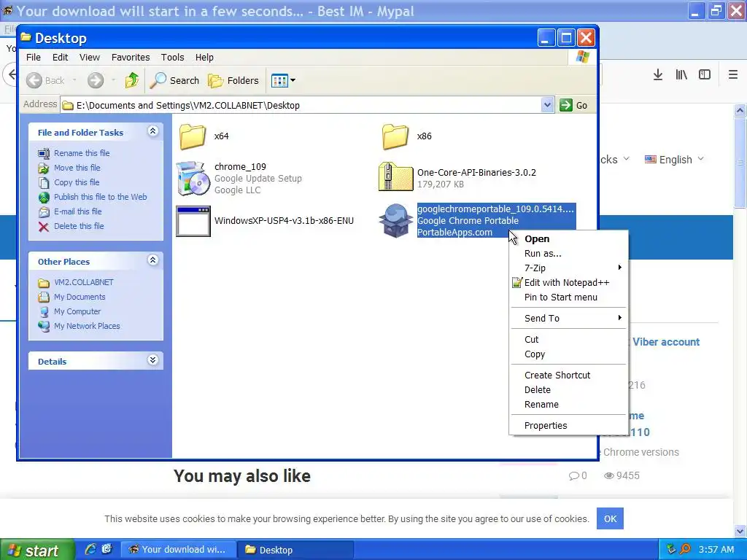Viewport: 747px width, 560px height.
Task: Expand the Send To submenu
Action: (x=569, y=318)
